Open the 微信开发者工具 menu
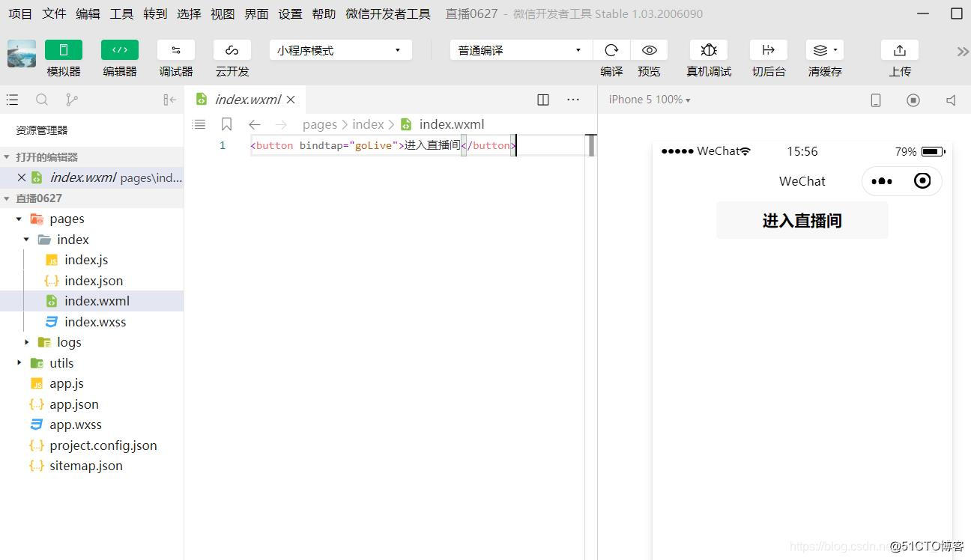Image resolution: width=971 pixels, height=560 pixels. point(388,13)
